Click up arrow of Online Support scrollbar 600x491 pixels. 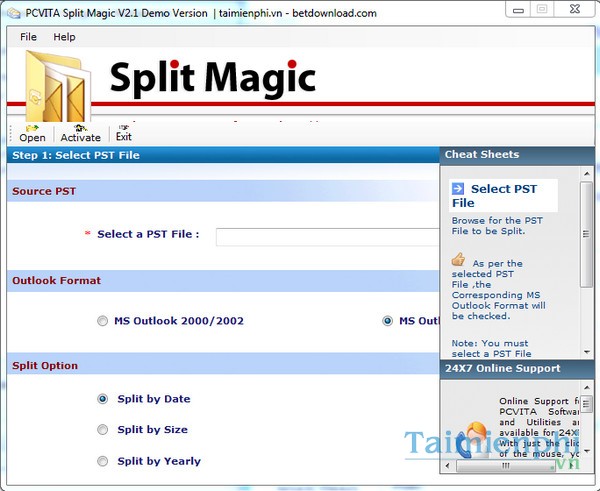coord(587,388)
